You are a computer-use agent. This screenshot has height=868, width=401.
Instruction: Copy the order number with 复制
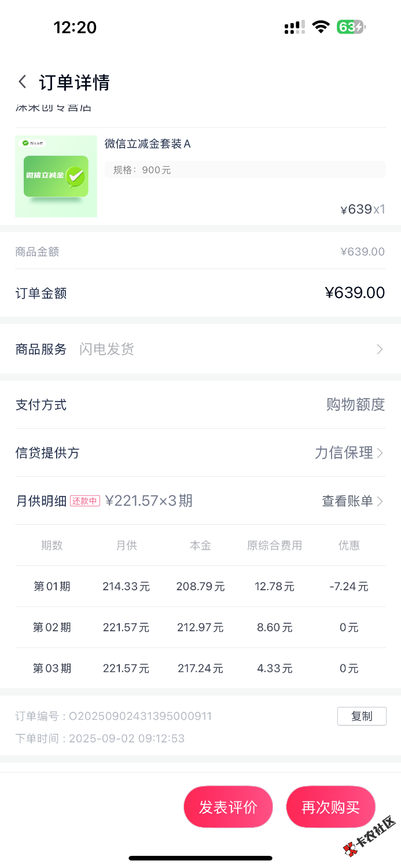tap(362, 716)
